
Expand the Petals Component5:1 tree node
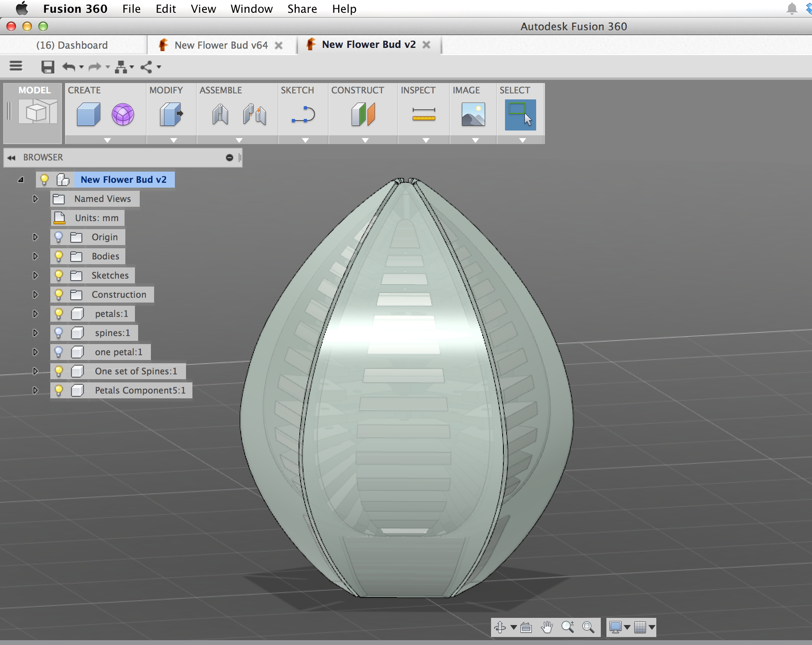click(x=35, y=390)
